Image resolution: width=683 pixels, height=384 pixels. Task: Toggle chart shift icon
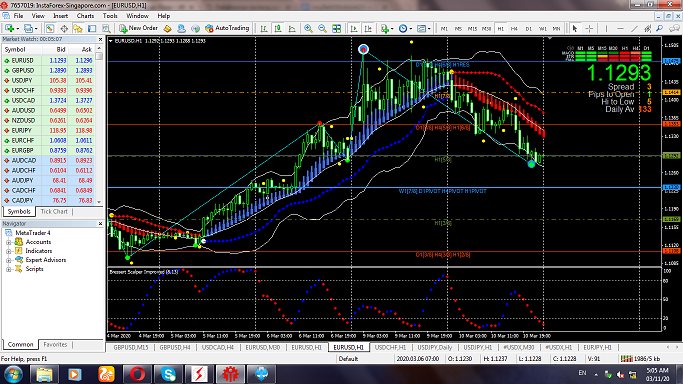pyautogui.click(x=368, y=28)
